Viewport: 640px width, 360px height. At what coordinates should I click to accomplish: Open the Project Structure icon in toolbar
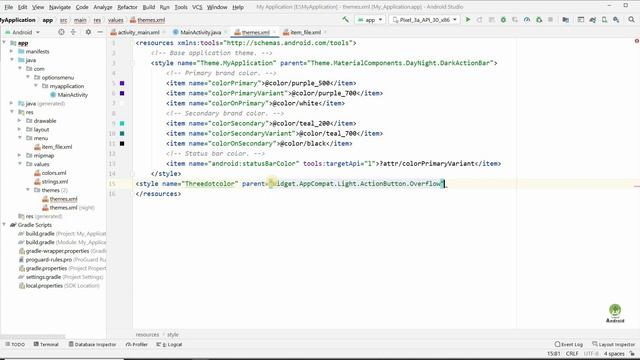pyautogui.click(x=565, y=20)
